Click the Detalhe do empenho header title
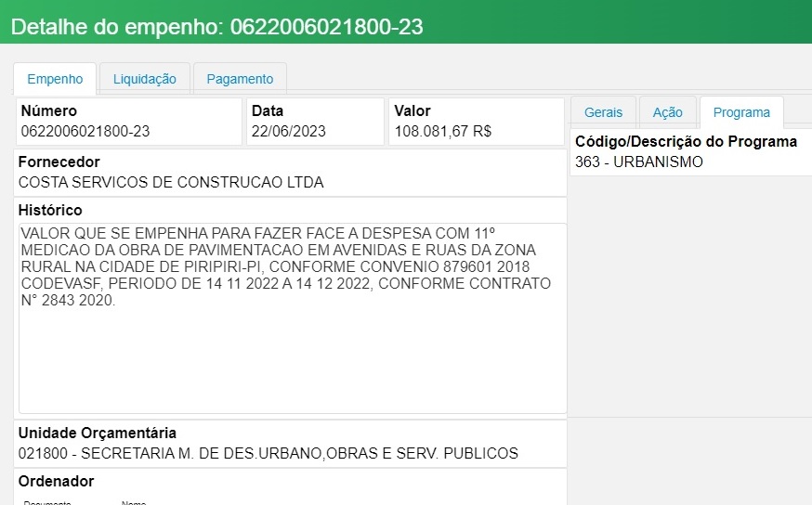Viewport: 812px width, 505px height. [x=217, y=27]
